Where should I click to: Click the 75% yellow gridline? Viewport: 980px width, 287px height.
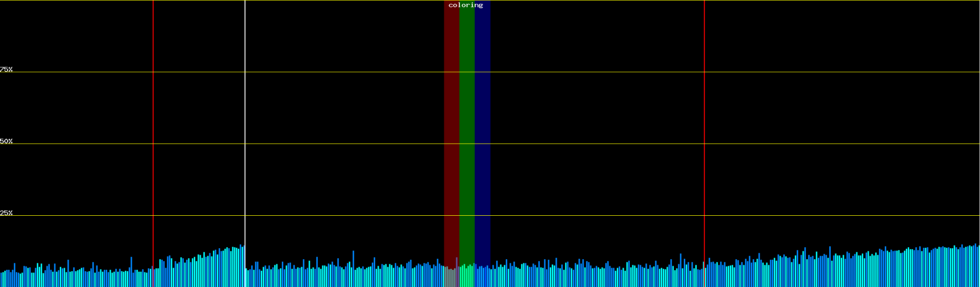click(x=335, y=72)
